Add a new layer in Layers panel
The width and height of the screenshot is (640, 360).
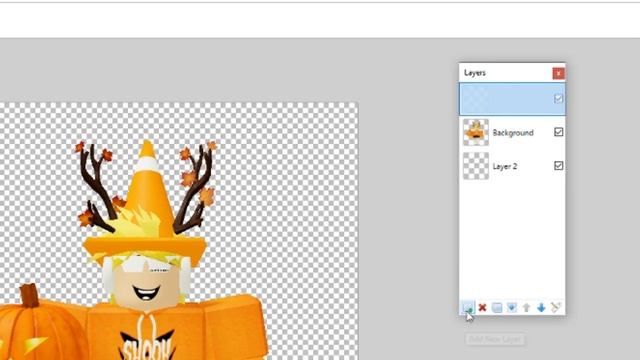(x=468, y=307)
